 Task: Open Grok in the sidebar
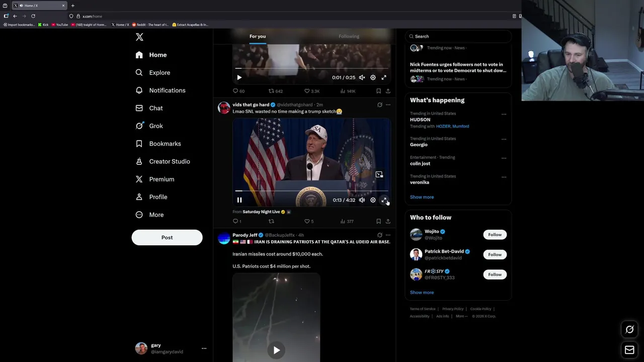[149, 126]
